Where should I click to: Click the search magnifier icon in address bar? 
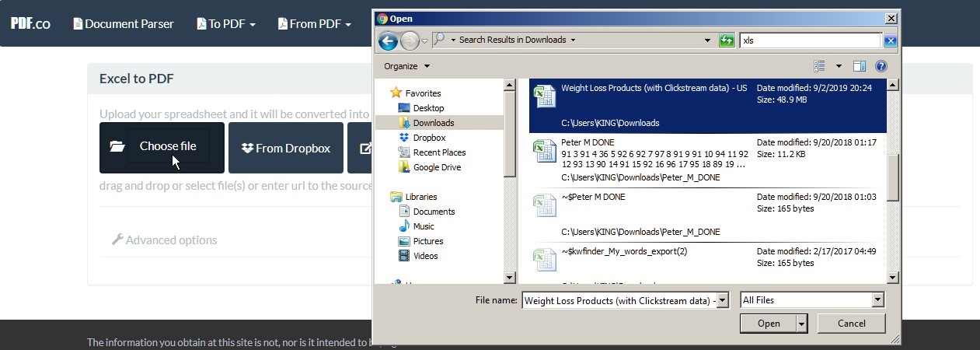438,40
